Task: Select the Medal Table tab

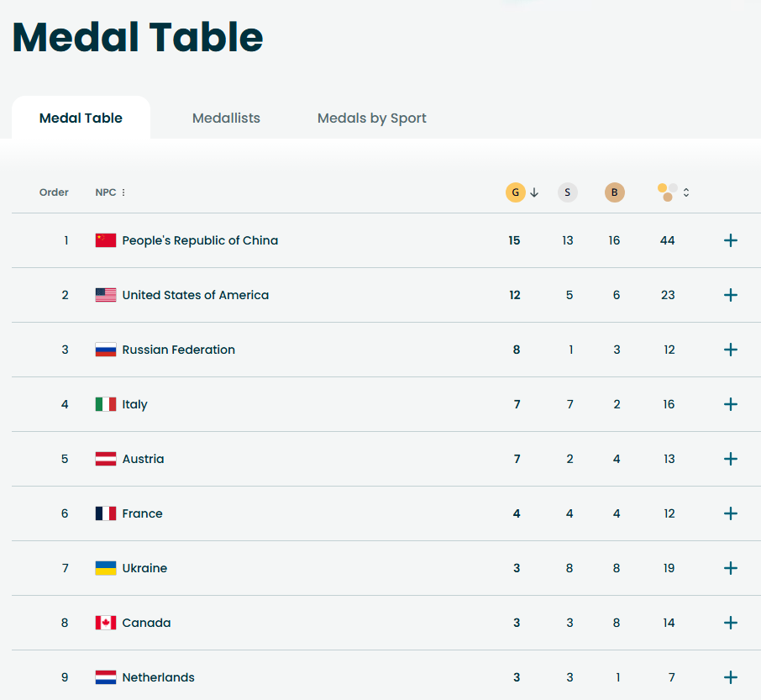Action: tap(81, 118)
